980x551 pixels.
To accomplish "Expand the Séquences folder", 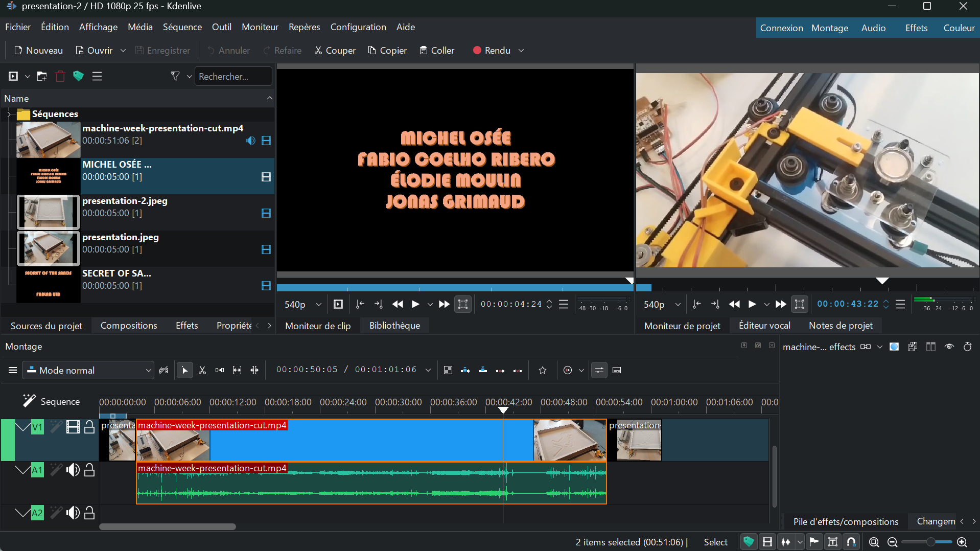I will click(9, 114).
